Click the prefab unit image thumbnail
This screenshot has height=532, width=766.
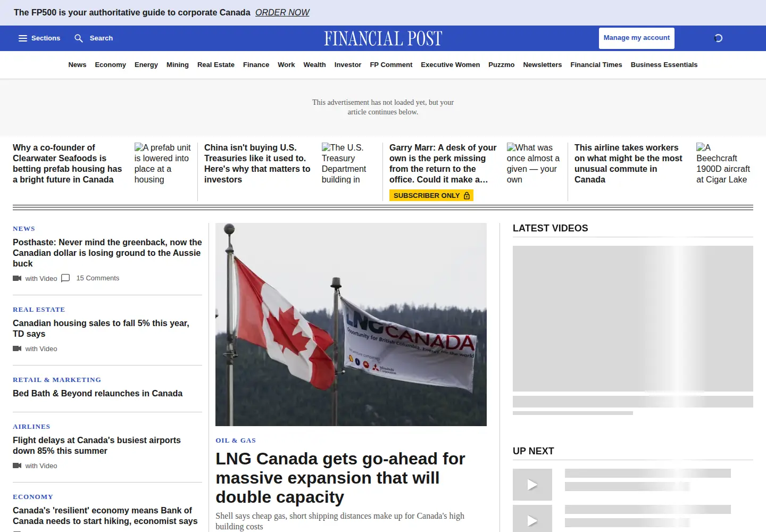pyautogui.click(x=163, y=163)
